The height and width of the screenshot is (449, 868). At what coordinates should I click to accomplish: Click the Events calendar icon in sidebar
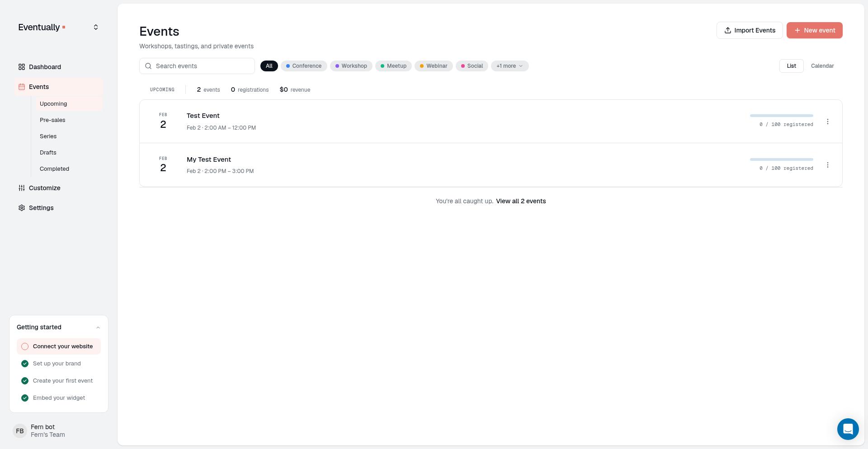22,87
